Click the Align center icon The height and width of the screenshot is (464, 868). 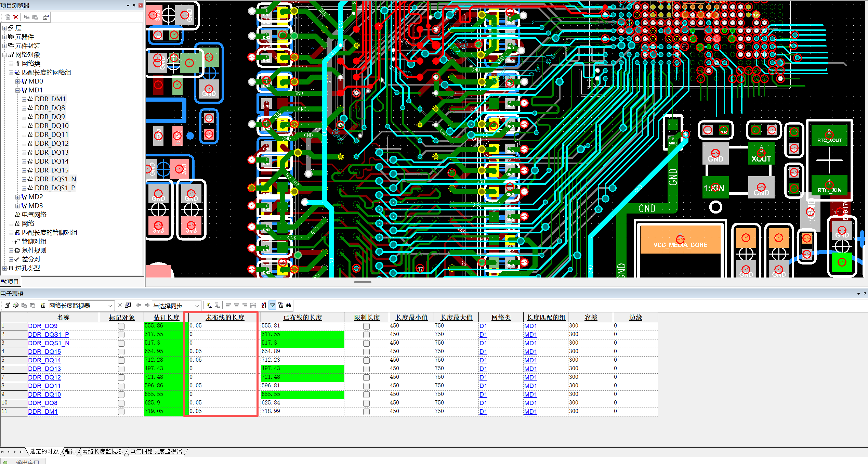[x=237, y=305]
